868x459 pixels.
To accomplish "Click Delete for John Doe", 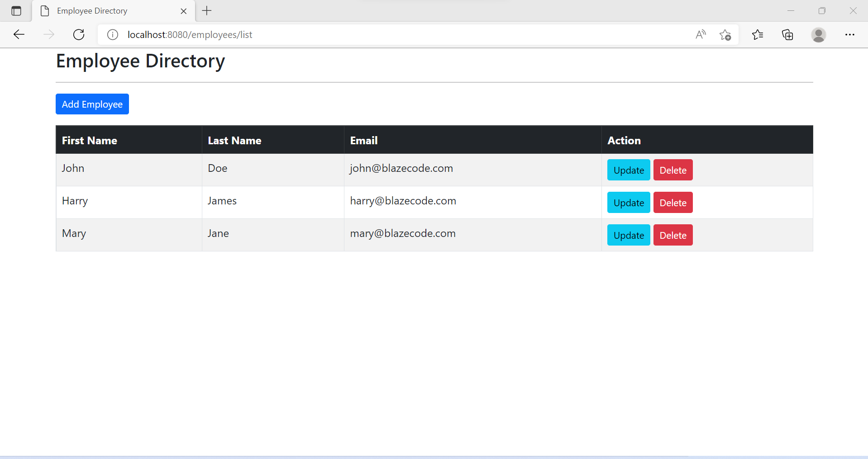I will coord(673,170).
